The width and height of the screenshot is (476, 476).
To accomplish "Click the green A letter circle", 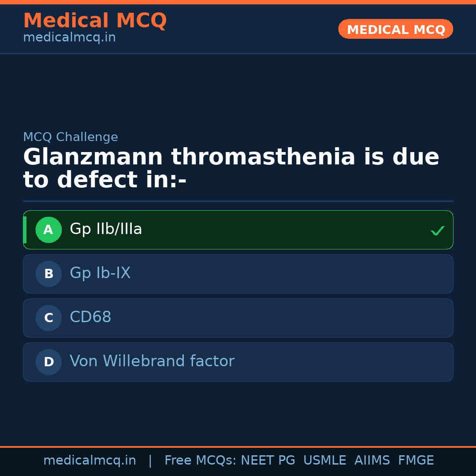I will point(48,230).
